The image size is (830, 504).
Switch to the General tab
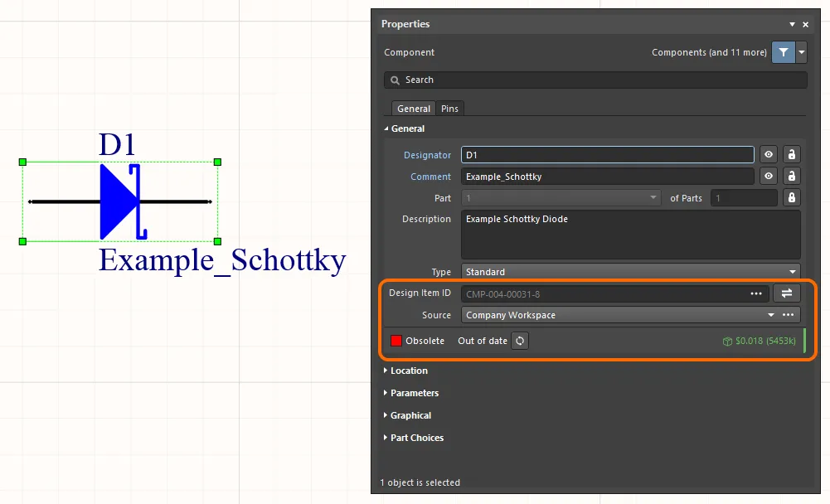pyautogui.click(x=414, y=109)
